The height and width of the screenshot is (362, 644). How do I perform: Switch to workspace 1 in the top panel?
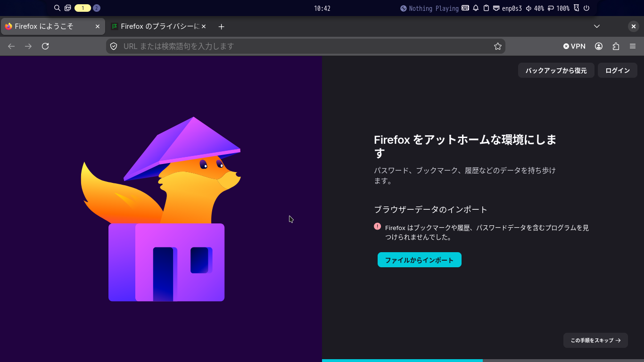click(x=83, y=8)
